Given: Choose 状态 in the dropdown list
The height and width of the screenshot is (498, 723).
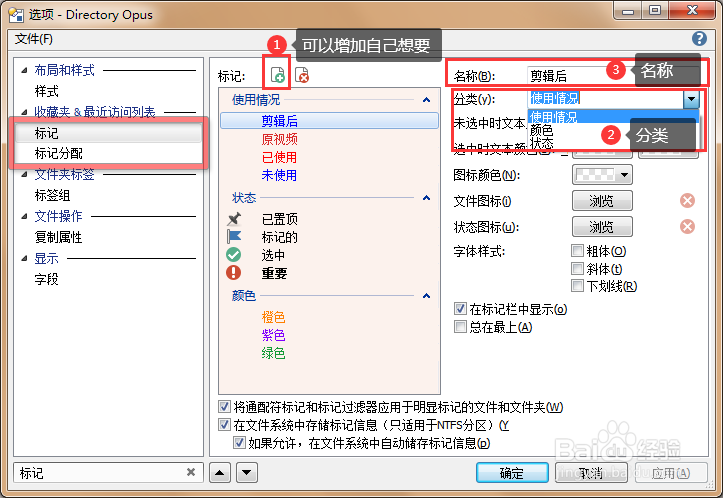Looking at the screenshot, I should (541, 143).
